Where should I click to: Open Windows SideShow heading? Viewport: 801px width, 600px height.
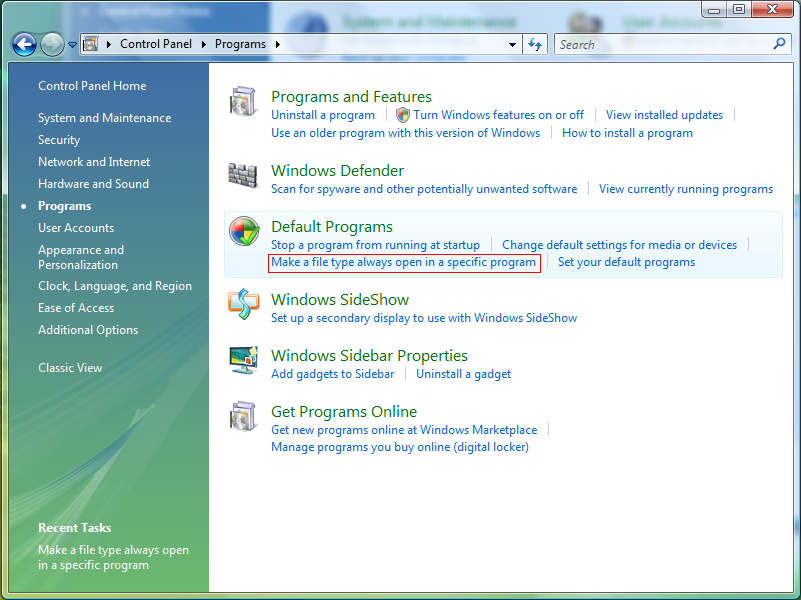[340, 300]
